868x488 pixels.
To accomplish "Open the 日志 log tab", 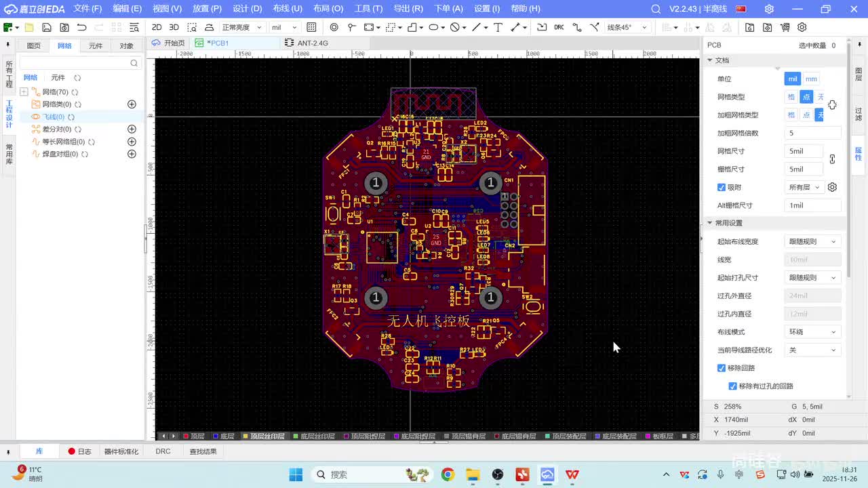I will click(x=79, y=451).
